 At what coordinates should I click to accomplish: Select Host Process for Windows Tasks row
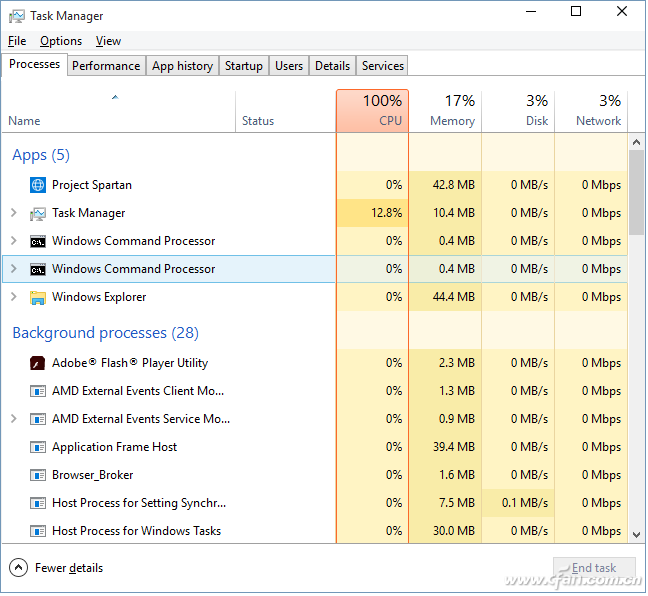click(x=315, y=532)
